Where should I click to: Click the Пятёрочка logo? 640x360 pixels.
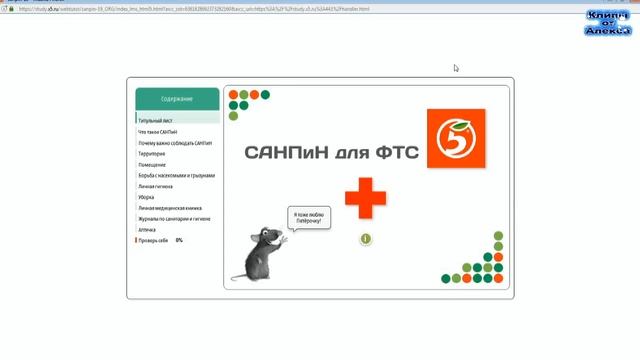coord(456,138)
